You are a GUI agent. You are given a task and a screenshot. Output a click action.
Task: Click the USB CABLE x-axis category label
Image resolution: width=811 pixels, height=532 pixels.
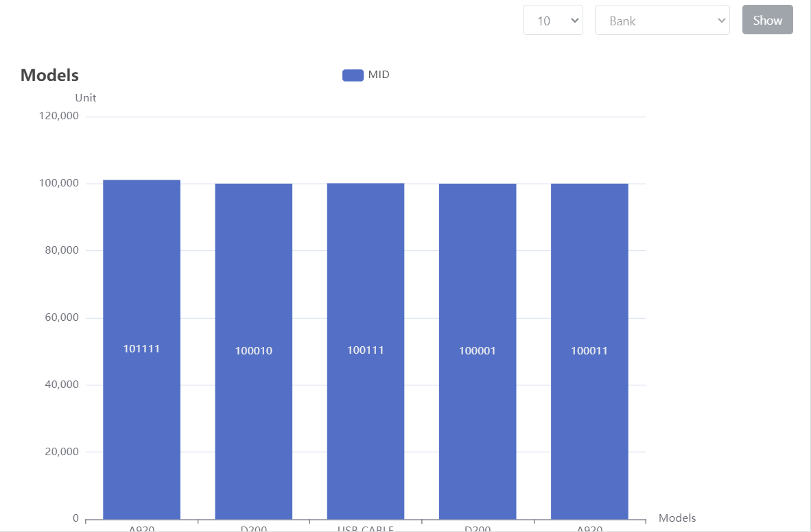[366, 528]
